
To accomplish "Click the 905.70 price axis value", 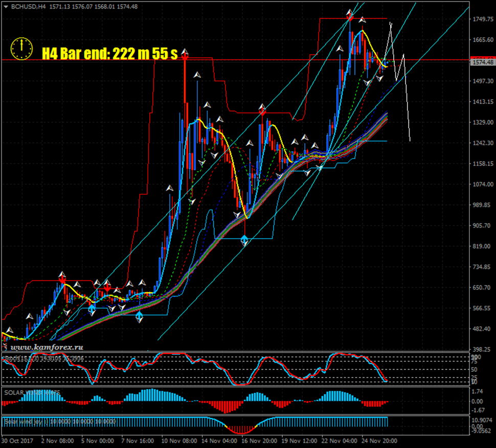I will (x=482, y=226).
